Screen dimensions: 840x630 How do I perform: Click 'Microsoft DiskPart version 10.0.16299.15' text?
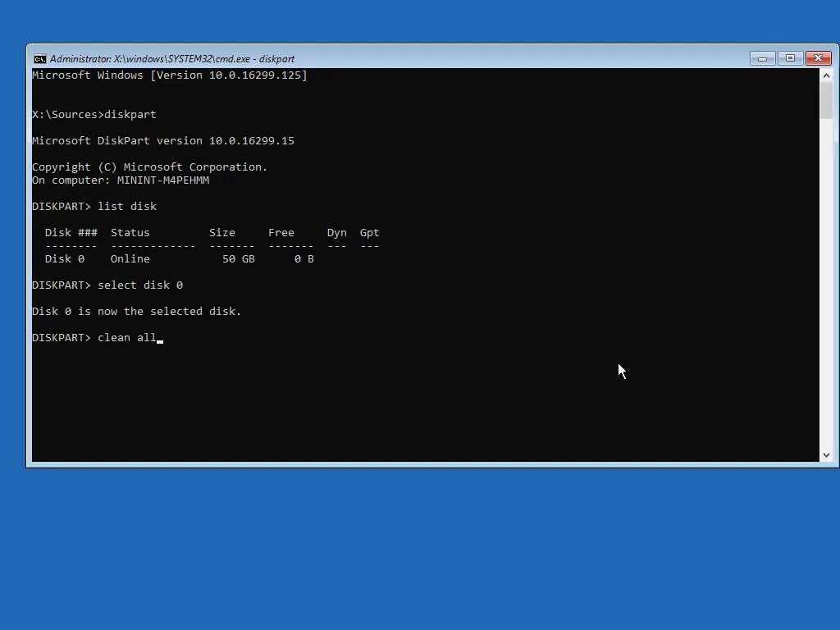coord(163,141)
